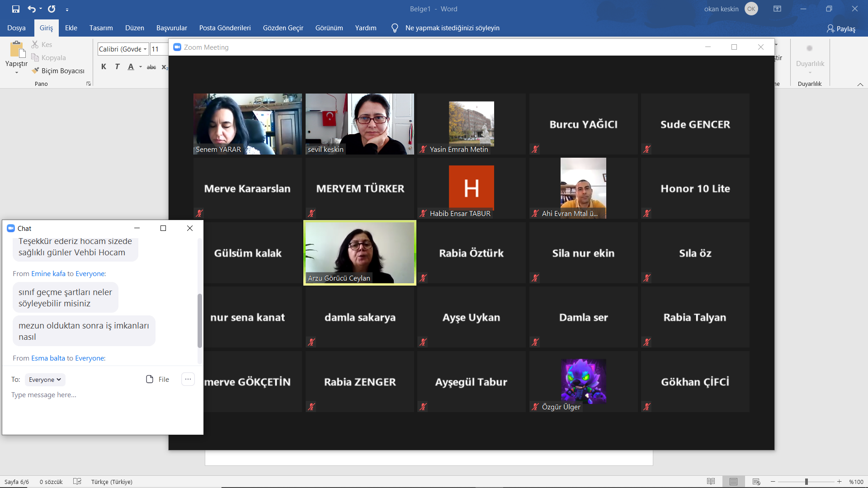
Task: Open the Everyone recipient dropdown in chat
Action: click(x=45, y=380)
